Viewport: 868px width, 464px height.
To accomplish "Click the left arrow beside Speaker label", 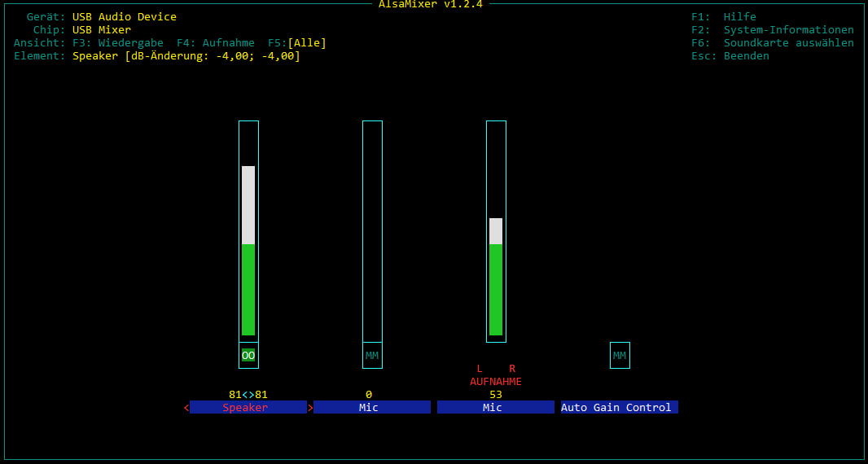I will point(186,408).
